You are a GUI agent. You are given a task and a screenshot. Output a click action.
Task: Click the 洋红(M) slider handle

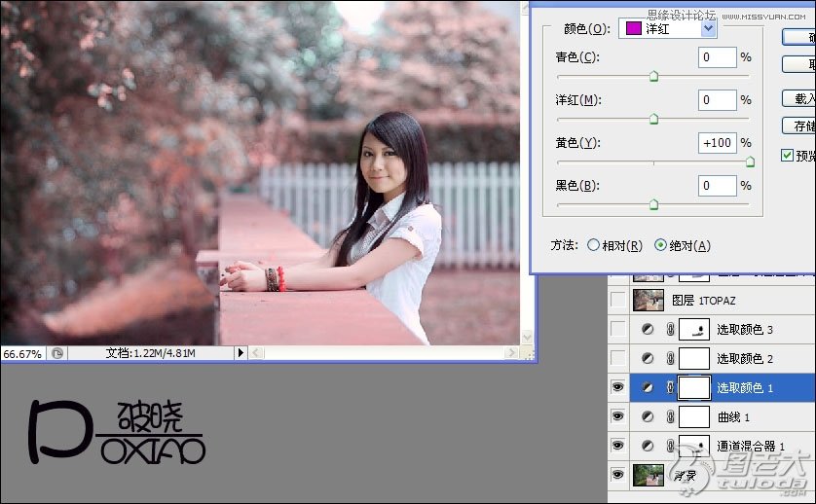(653, 119)
